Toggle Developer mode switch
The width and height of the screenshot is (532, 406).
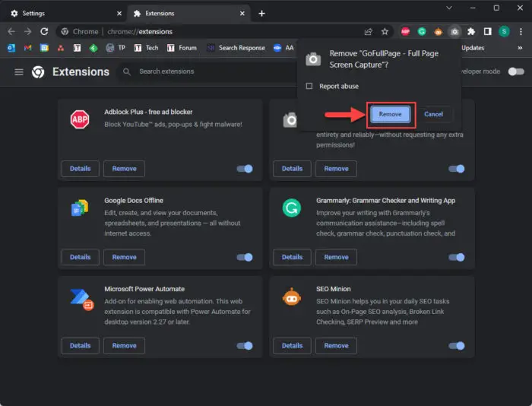[x=516, y=71]
